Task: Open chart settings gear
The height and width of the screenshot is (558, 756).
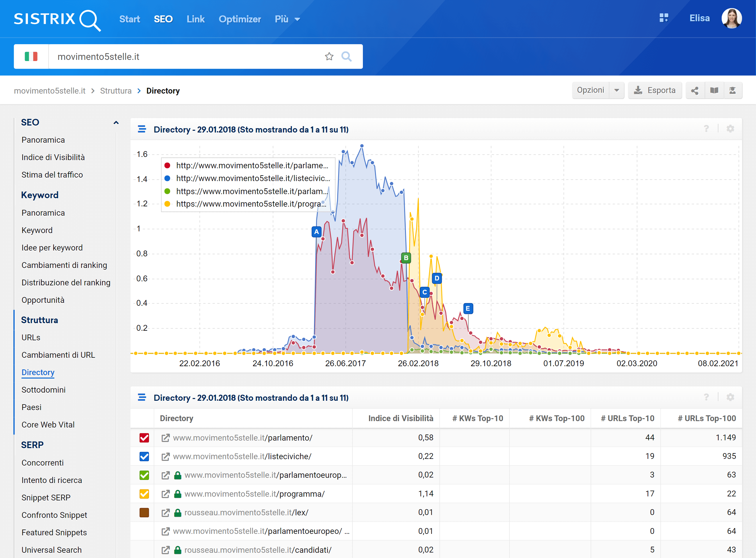Action: coord(730,129)
